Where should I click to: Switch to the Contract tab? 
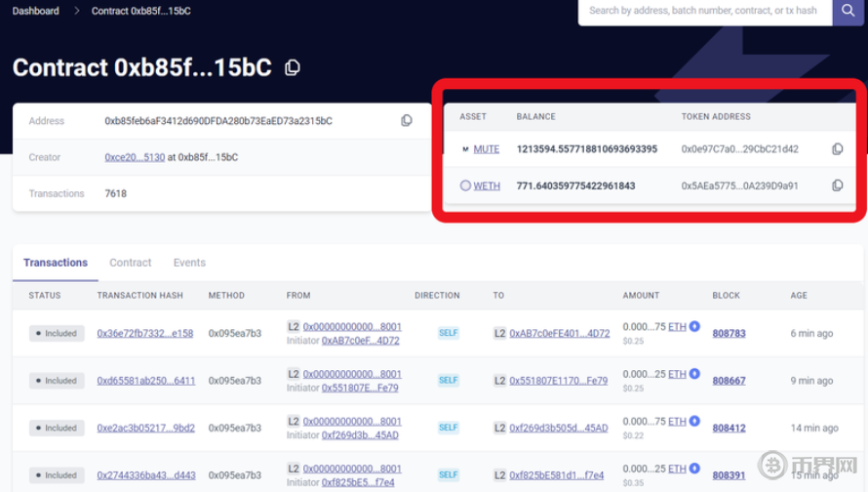pos(131,263)
